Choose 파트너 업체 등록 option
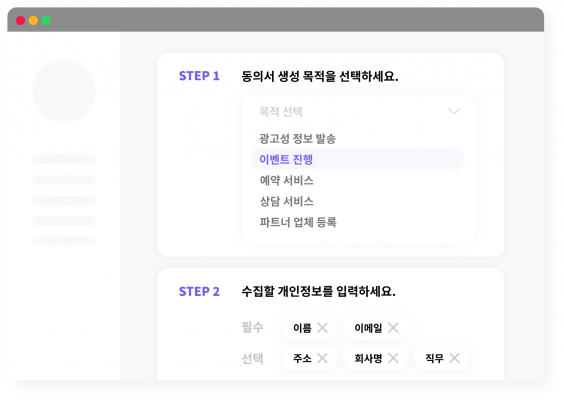 tap(298, 222)
